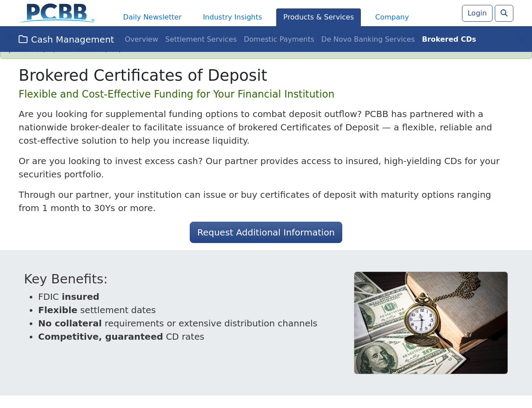Click the Key Benefits heading
532x408 pixels.
[x=66, y=279]
